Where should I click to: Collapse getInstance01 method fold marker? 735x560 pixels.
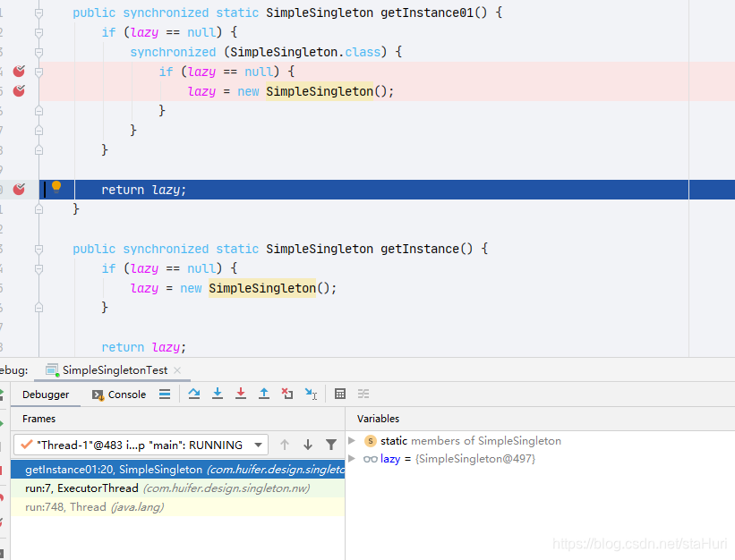38,13
